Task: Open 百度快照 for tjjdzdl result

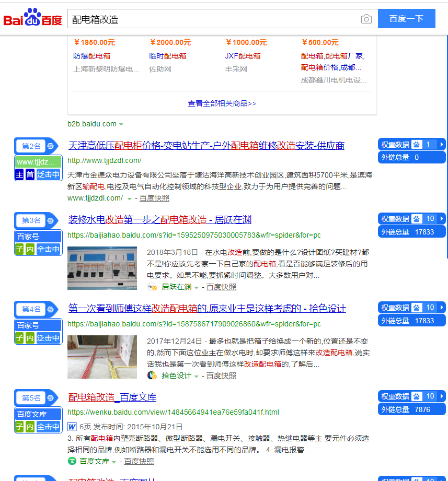Action: click(x=154, y=198)
